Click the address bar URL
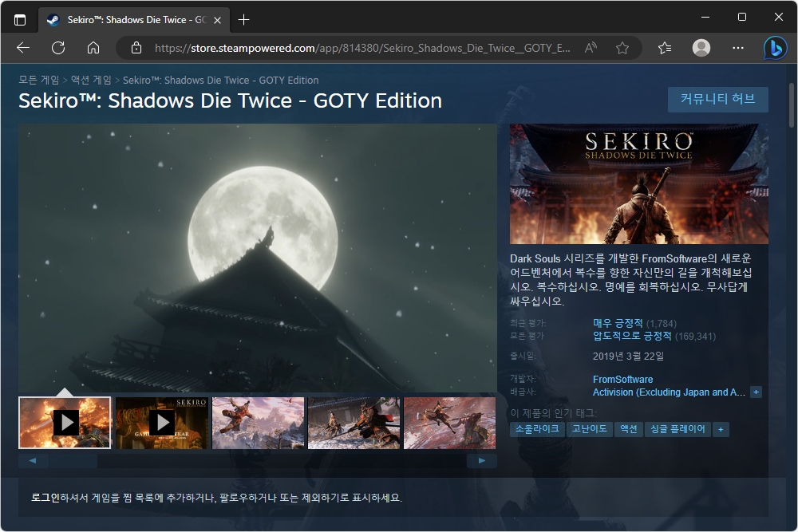798x532 pixels. 362,49
